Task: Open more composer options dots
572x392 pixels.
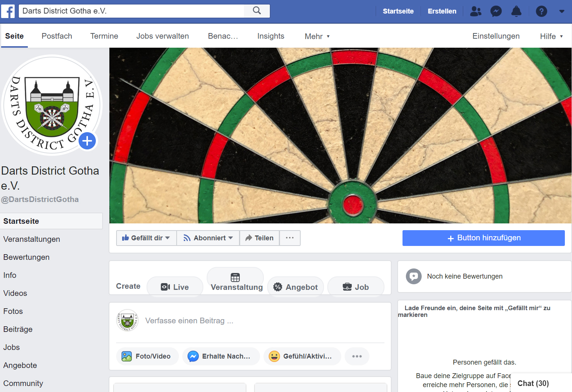Action: click(x=357, y=356)
